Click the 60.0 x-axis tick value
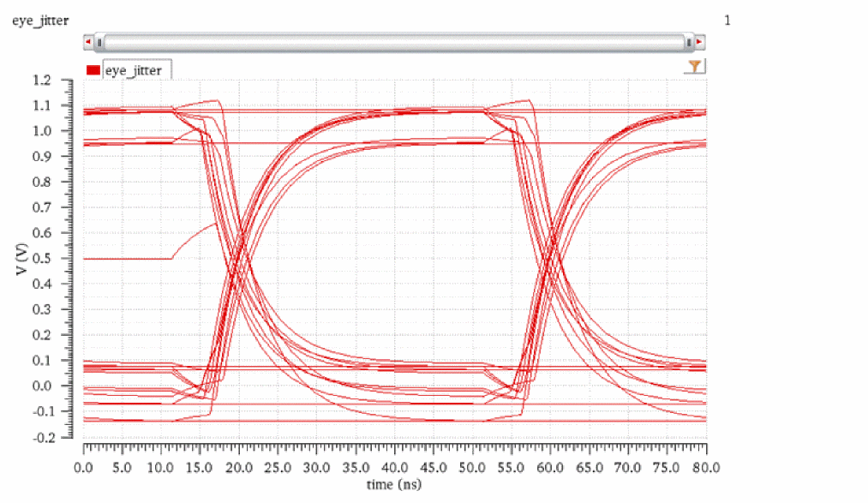Viewport: 868px width, 503px height. pos(550,468)
